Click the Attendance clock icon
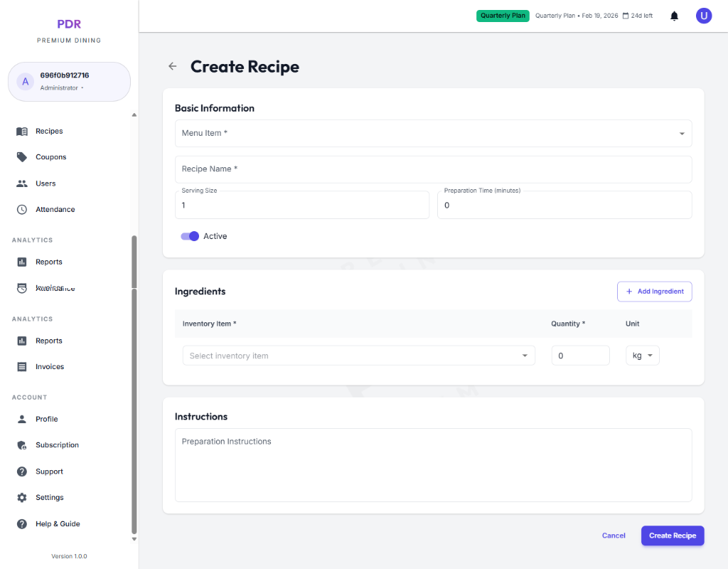The height and width of the screenshot is (569, 728). pyautogui.click(x=22, y=210)
